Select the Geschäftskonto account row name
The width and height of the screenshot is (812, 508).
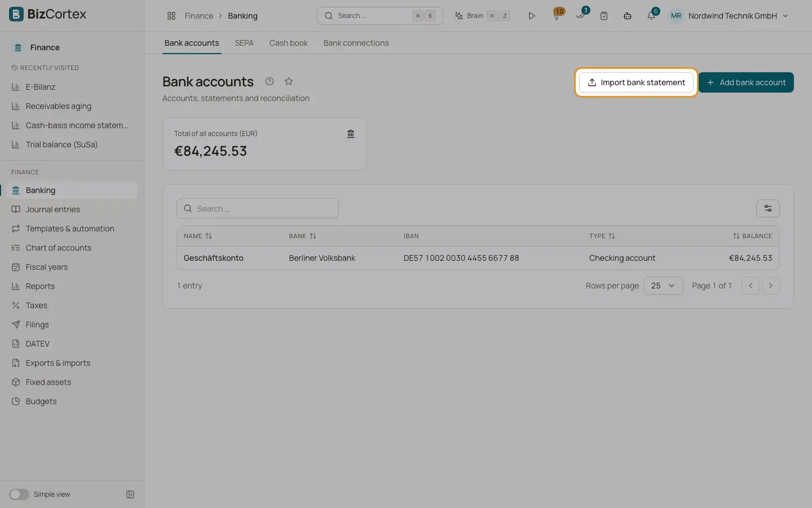point(213,258)
